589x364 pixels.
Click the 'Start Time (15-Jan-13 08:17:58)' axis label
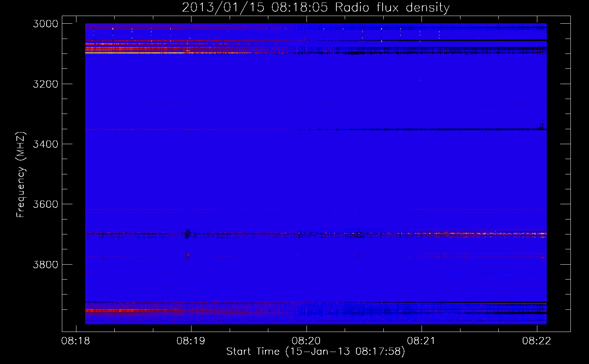coord(316,352)
